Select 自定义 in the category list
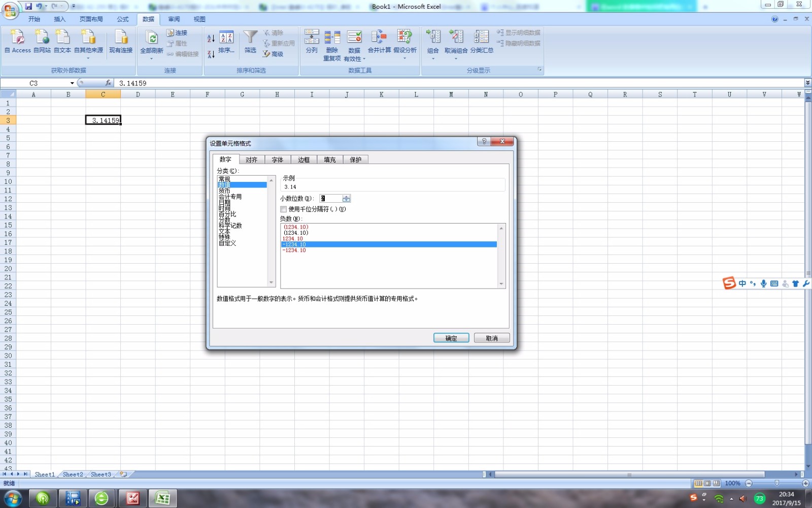812x508 pixels. tap(227, 243)
